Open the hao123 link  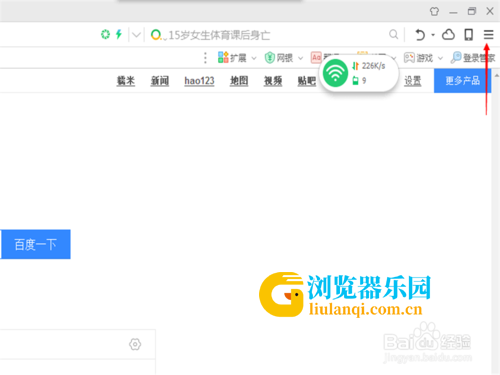pyautogui.click(x=199, y=81)
